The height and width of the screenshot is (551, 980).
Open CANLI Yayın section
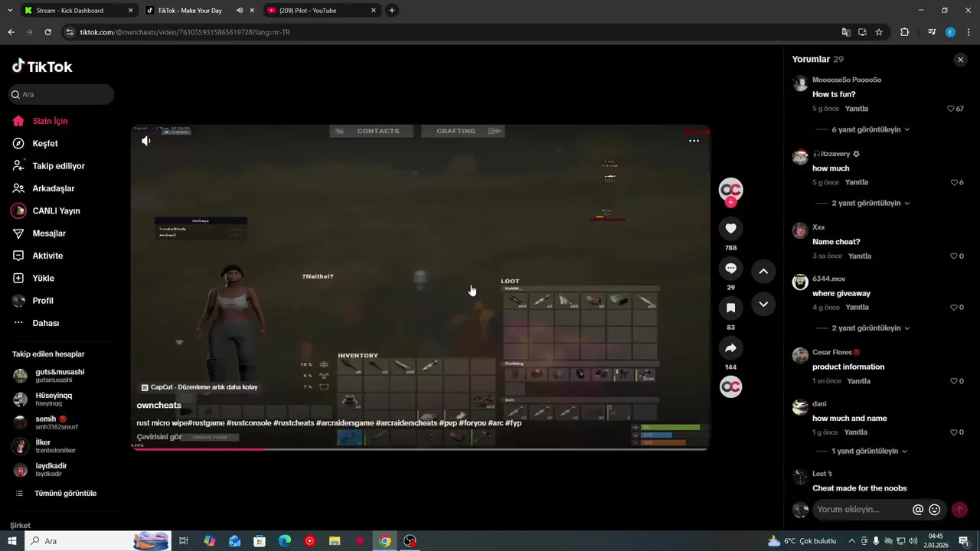[56, 210]
